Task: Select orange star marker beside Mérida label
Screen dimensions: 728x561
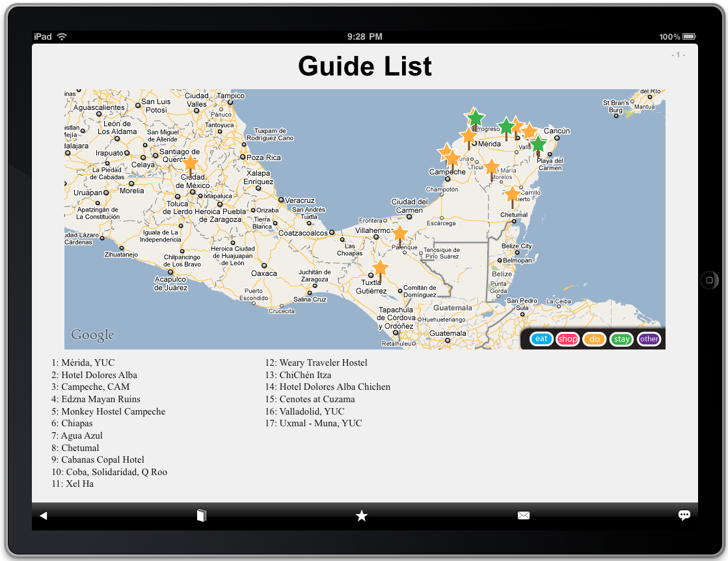Action: click(x=468, y=137)
